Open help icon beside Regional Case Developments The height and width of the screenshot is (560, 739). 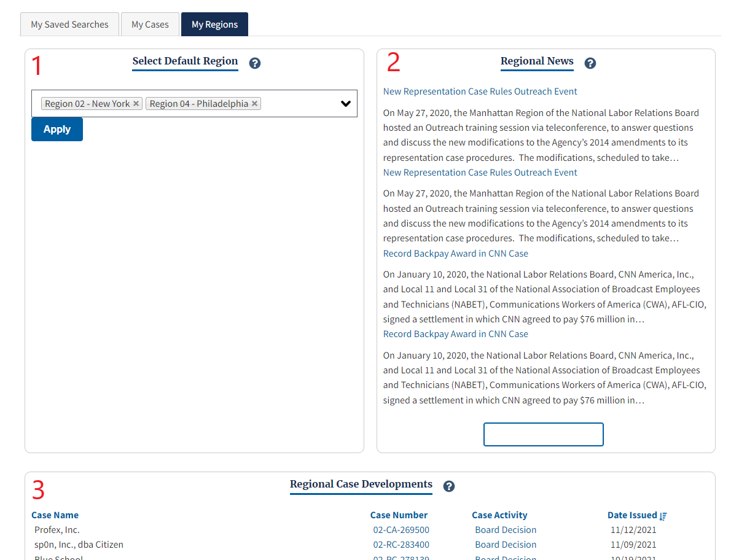[x=449, y=486]
